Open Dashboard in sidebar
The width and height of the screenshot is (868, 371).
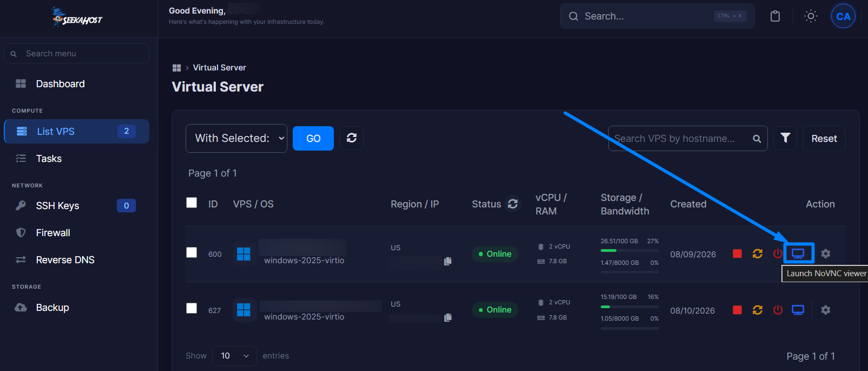[x=76, y=84]
